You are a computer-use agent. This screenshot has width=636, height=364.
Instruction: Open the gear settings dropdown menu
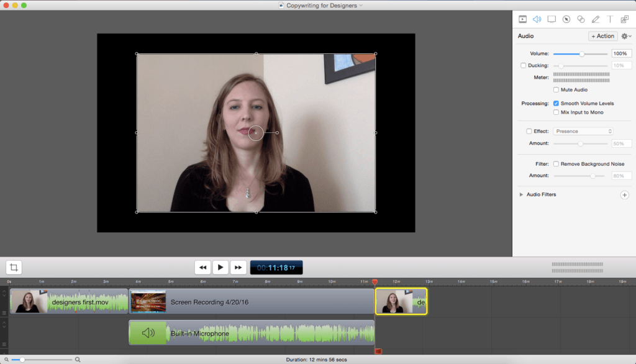(x=626, y=37)
